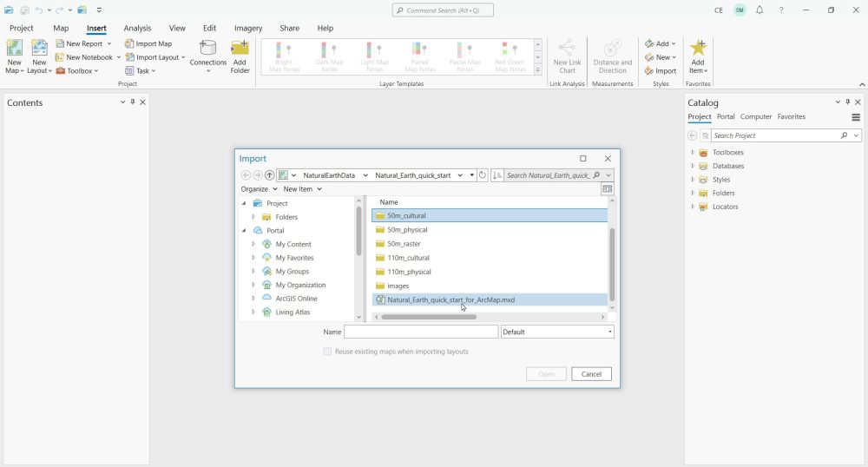The height and width of the screenshot is (467, 868).
Task: Open the Connections tool
Action: tap(208, 56)
